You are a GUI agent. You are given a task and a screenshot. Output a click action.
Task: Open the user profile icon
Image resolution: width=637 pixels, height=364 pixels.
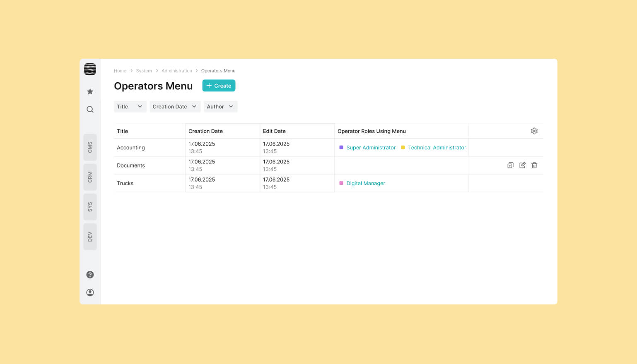coord(90,292)
